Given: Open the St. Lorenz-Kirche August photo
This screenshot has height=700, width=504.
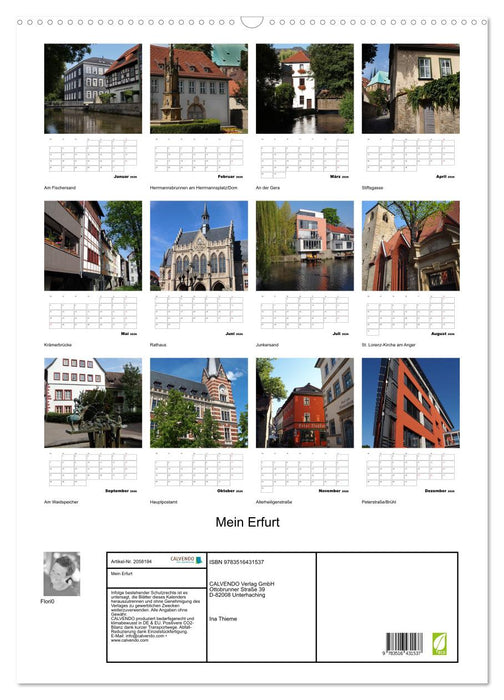Looking at the screenshot, I should coord(410,246).
